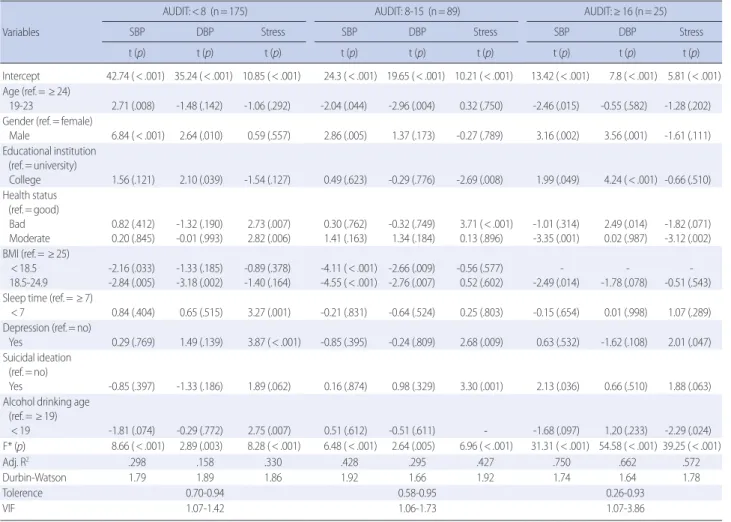The height and width of the screenshot is (522, 731).
Task: Click the VIF range '1.07-3.86'
Action: tap(625, 508)
